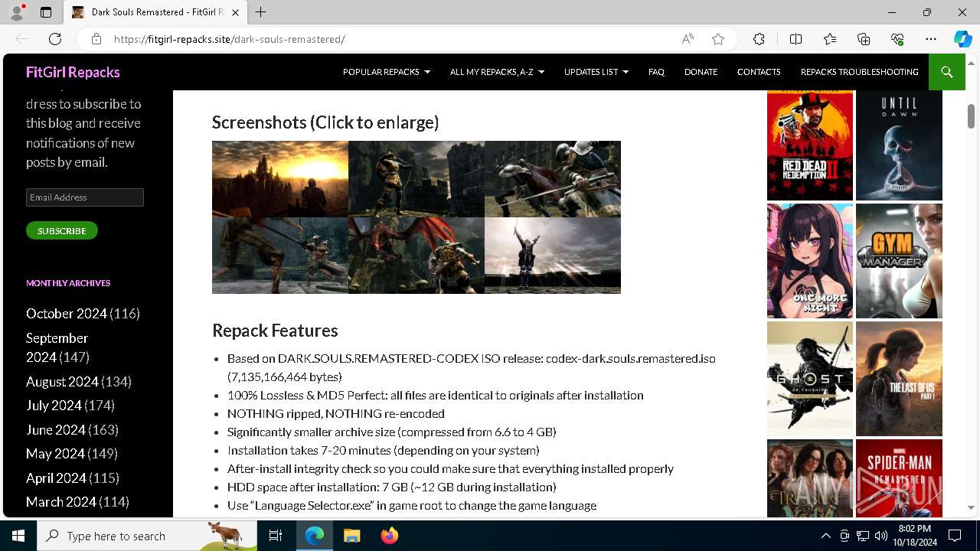Open Red Dead Redemption II cover
The width and height of the screenshot is (980, 551).
click(x=810, y=145)
